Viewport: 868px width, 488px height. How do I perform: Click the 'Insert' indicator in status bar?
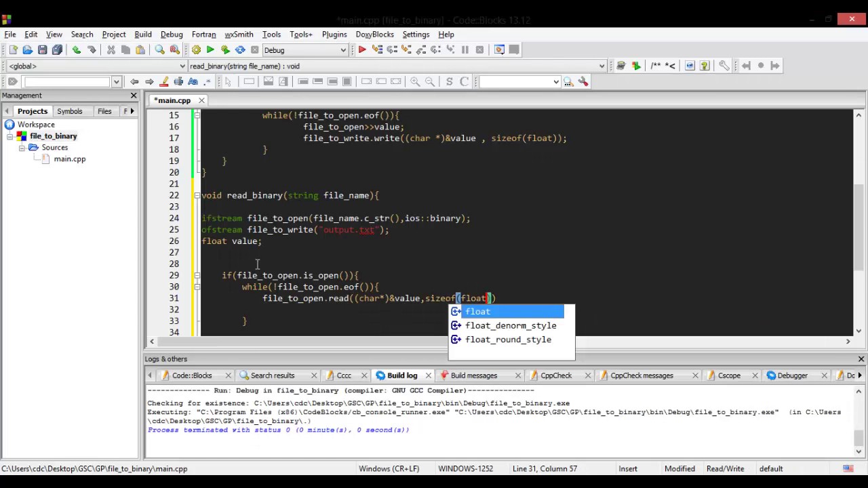point(628,469)
